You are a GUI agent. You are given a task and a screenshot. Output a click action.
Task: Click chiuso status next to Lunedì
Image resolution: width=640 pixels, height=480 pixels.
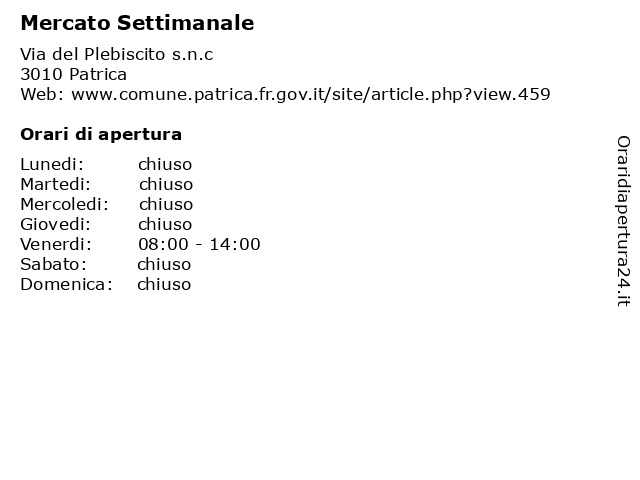165,164
